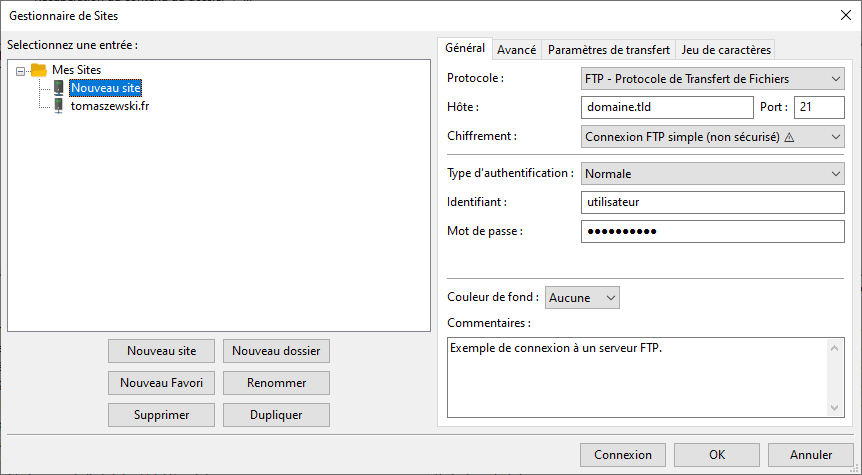Click the 'Type d'authentification :' label

511,173
